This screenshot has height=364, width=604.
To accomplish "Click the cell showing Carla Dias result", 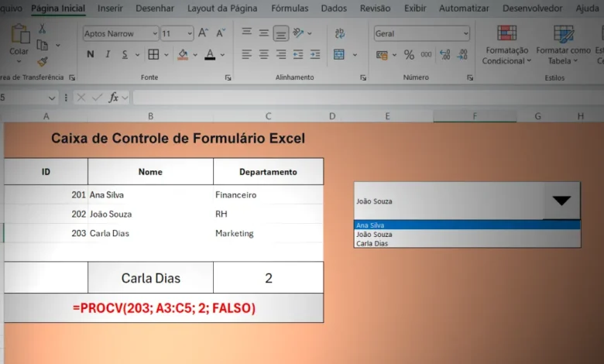I will [151, 278].
